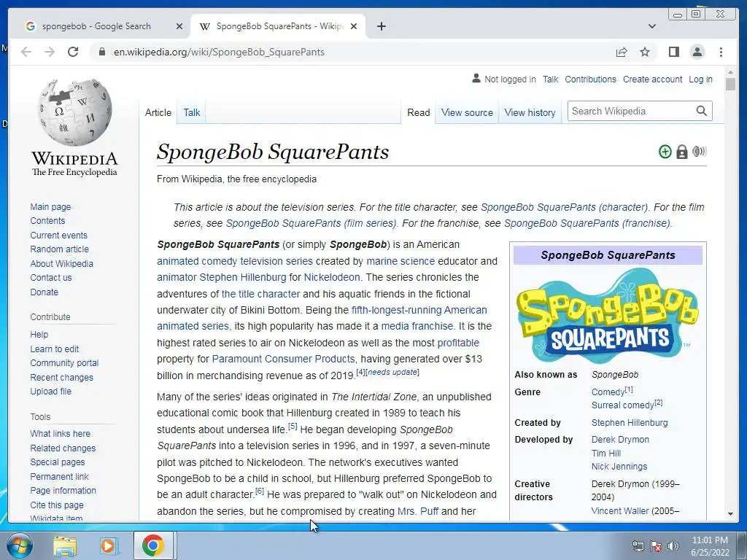Reload the current page
This screenshot has width=747, height=560.
coord(73,52)
